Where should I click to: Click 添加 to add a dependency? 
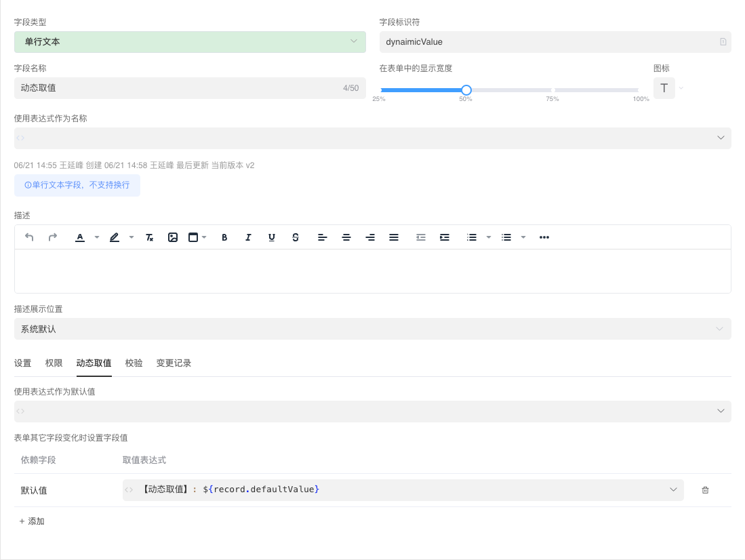coord(33,521)
